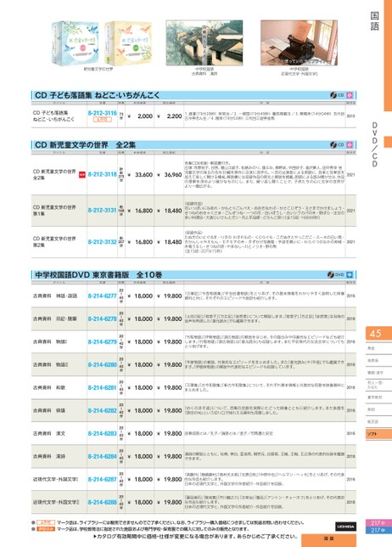392x547 pixels.
Task: Click the typewriter 近現代文学 thumbnail image
Action: 299,42
